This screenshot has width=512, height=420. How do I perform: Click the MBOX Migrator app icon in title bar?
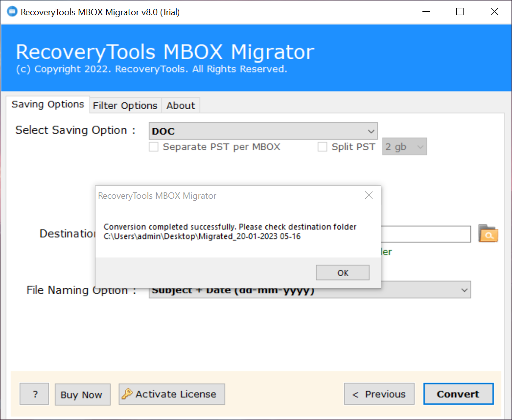click(11, 12)
